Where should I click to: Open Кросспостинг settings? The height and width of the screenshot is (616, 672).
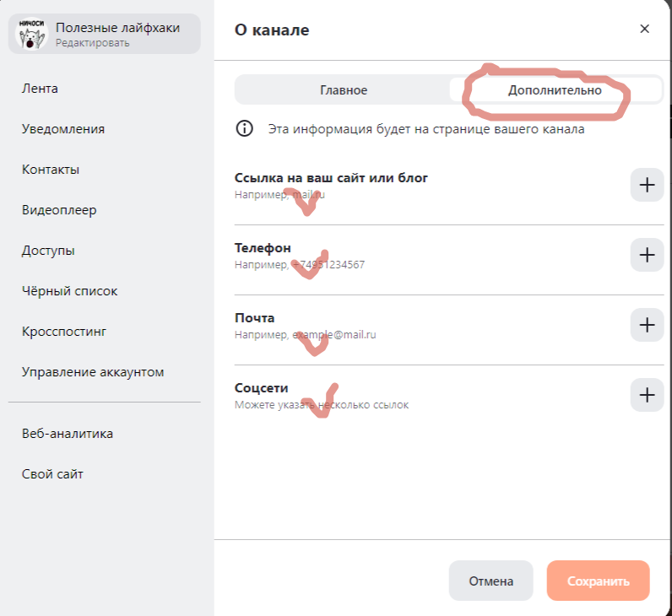64,332
